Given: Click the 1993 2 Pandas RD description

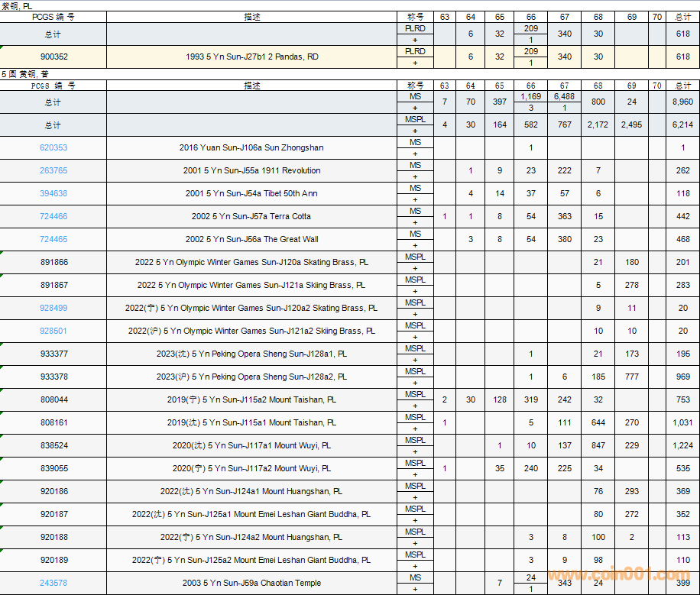Looking at the screenshot, I should coord(251,57).
